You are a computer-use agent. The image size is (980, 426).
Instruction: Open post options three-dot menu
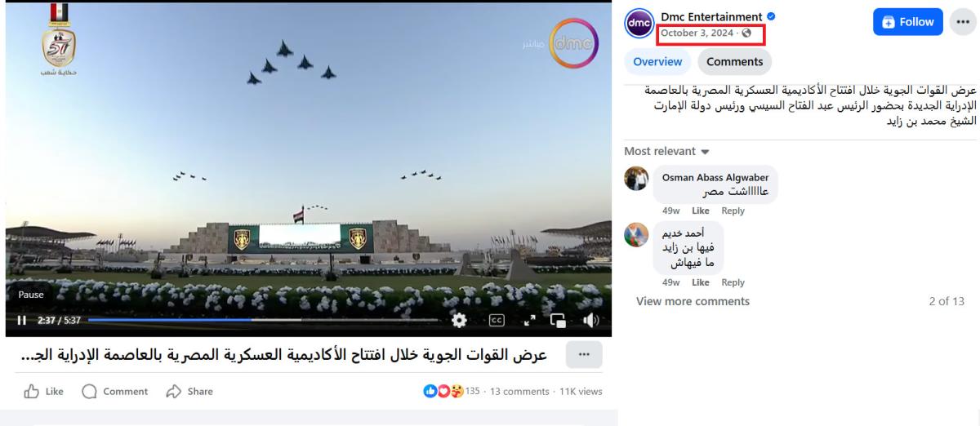coord(963,22)
